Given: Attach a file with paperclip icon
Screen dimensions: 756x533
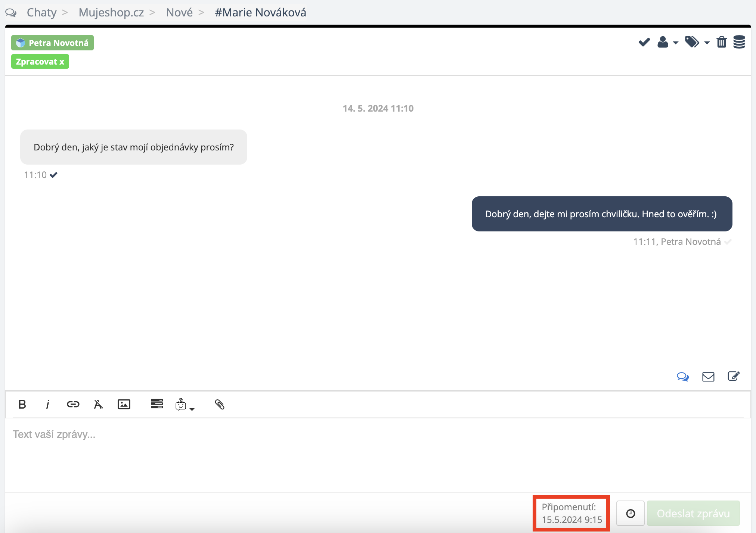Looking at the screenshot, I should tap(220, 404).
